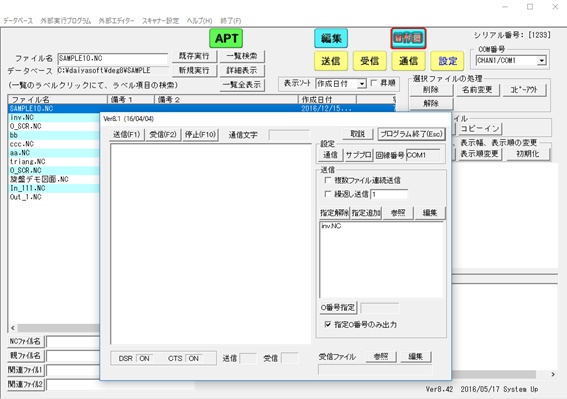This screenshot has width=567, height=399.
Task: Open the 取説 manual button
Action: tap(358, 134)
